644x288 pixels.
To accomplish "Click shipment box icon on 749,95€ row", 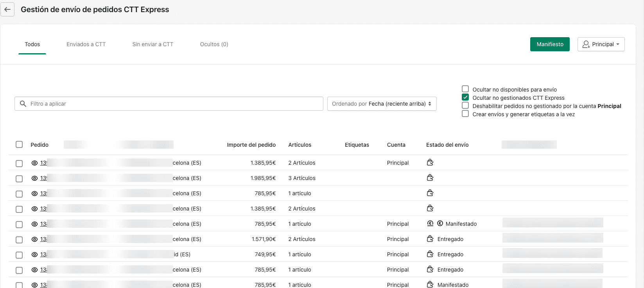I will pyautogui.click(x=430, y=254).
